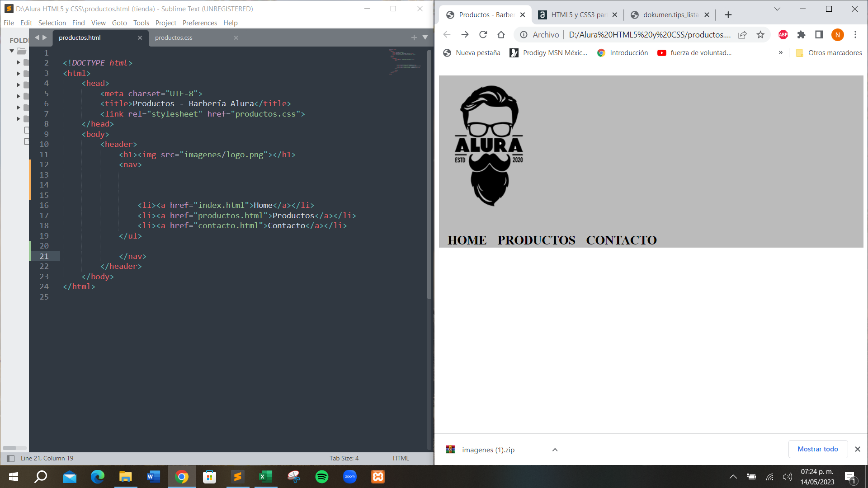Viewport: 868px width, 488px height.
Task: Open the Adblock Plus extension
Action: 783,35
